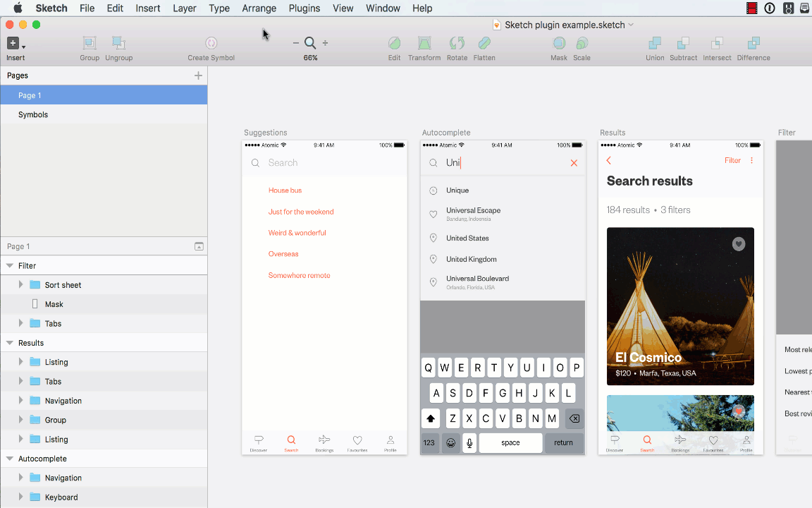
Task: Click the heart on El Cosmico card
Action: [739, 243]
